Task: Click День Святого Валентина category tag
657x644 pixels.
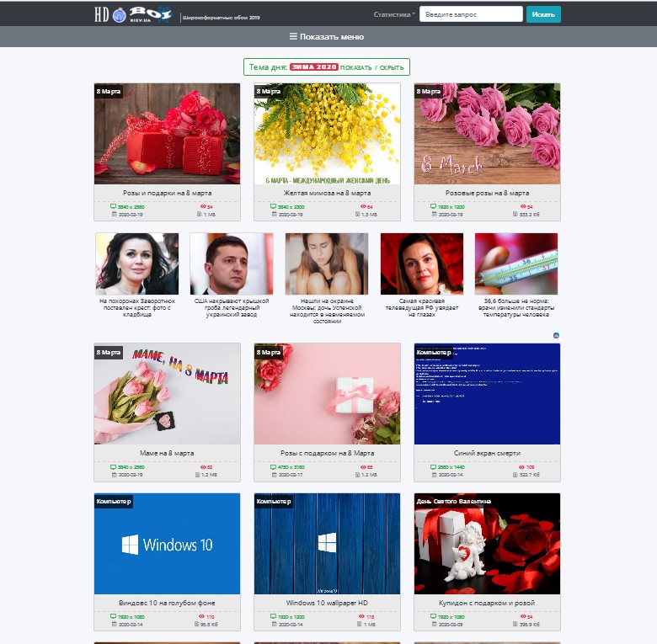Action: 454,501
